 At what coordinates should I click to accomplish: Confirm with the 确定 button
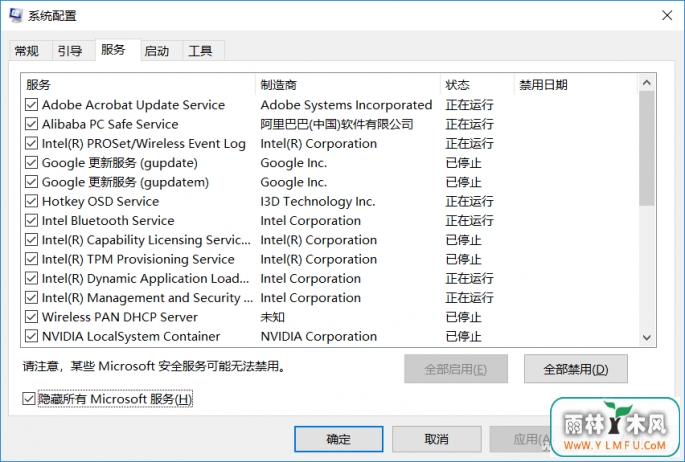[339, 439]
